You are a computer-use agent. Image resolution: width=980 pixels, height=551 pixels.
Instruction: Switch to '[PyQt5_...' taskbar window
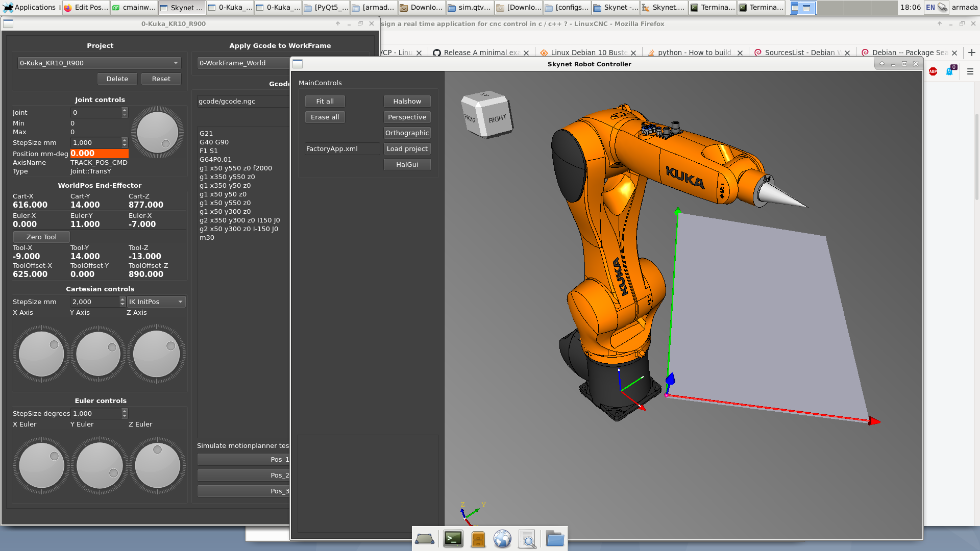[326, 7]
